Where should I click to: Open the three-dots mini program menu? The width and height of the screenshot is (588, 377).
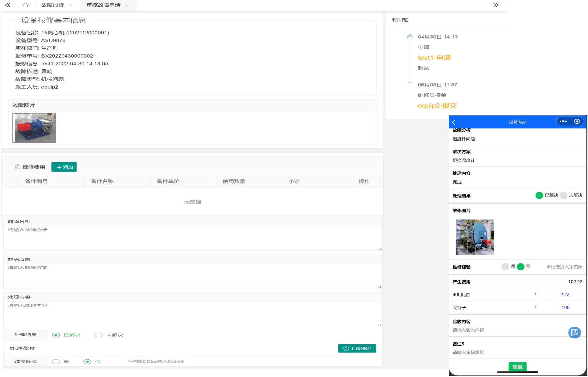click(x=563, y=121)
